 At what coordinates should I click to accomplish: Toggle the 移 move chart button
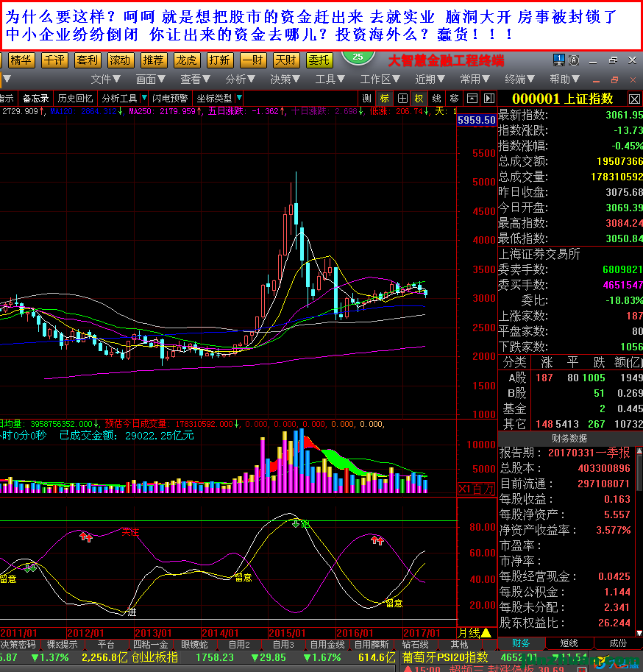tap(454, 99)
